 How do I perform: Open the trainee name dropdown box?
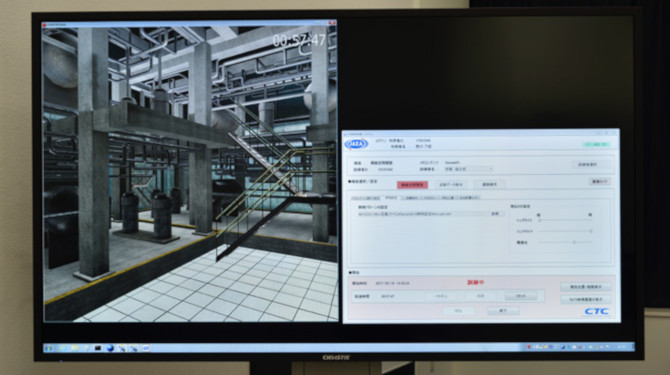(x=468, y=169)
